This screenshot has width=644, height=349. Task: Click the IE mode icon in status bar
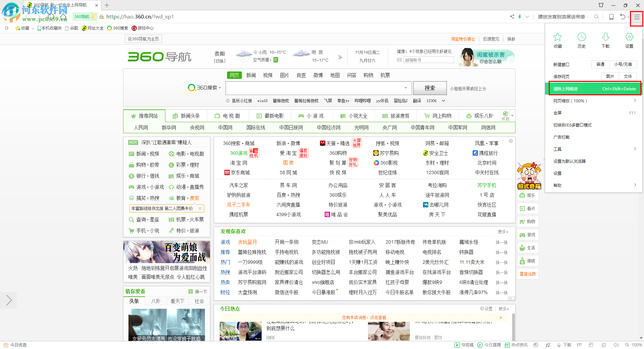click(591, 345)
